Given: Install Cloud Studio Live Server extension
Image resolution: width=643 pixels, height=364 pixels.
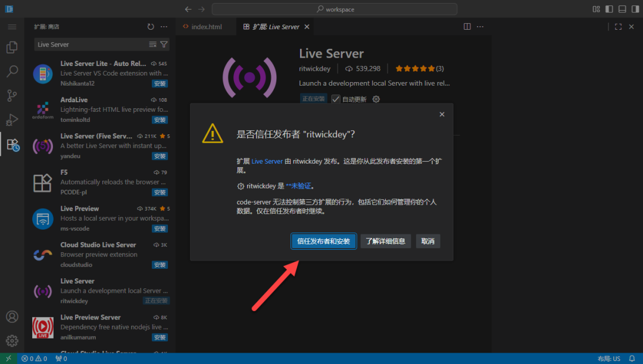Looking at the screenshot, I should tap(160, 265).
